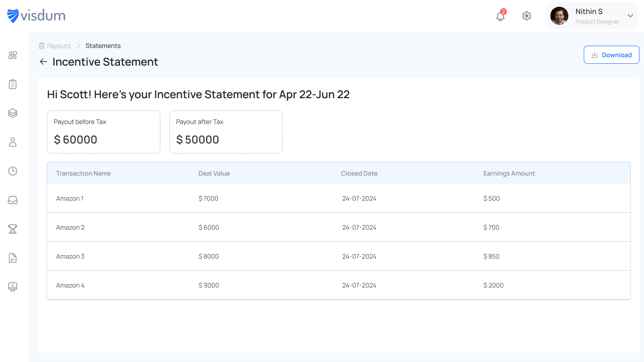The height and width of the screenshot is (362, 644).
Task: Click the Earnings Amount column header
Action: pos(509,173)
